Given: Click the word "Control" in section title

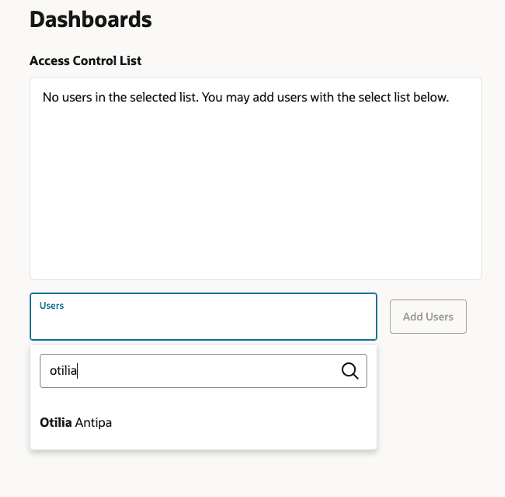Looking at the screenshot, I should pyautogui.click(x=95, y=61).
